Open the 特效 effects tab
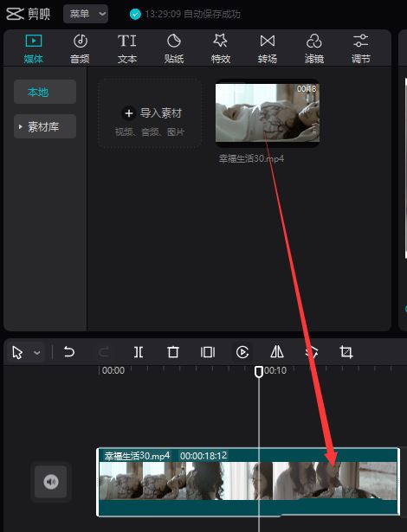This screenshot has height=532, width=407. [221, 48]
